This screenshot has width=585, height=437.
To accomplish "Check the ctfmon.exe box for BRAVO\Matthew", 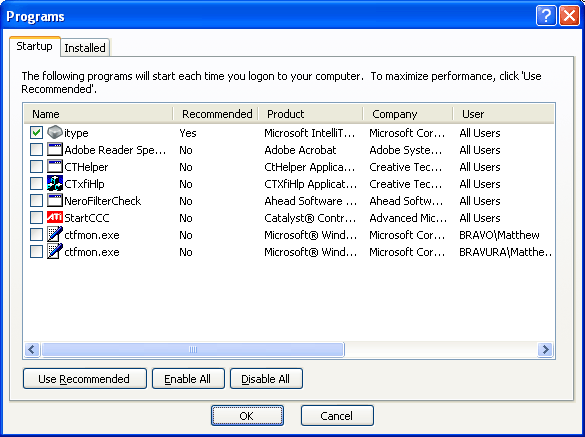I will [x=37, y=235].
